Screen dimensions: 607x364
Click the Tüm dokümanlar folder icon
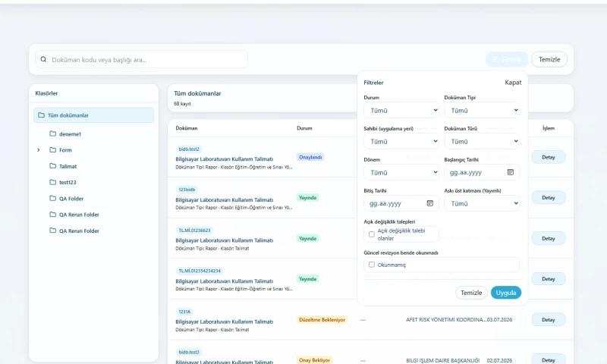coord(42,115)
